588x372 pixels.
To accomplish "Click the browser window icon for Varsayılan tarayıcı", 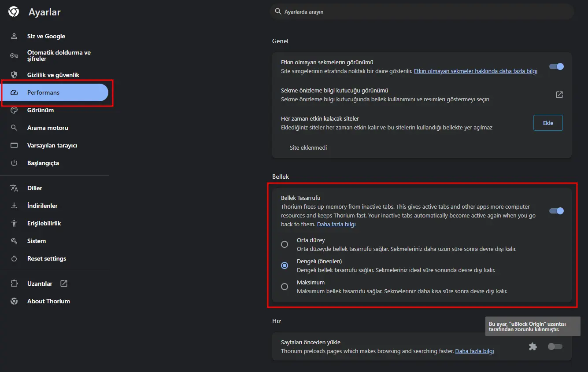I will (14, 145).
